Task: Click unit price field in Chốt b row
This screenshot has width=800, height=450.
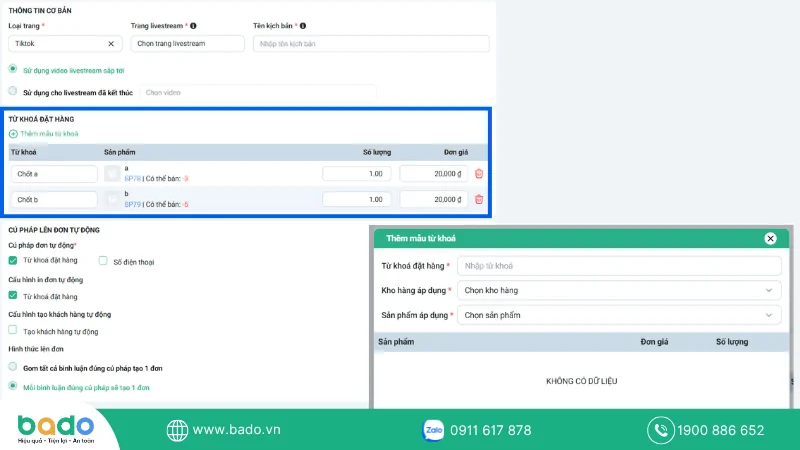Action: pyautogui.click(x=434, y=199)
